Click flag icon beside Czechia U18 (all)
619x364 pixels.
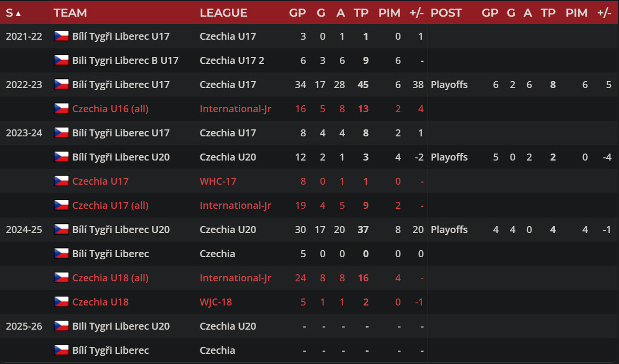[x=61, y=278]
